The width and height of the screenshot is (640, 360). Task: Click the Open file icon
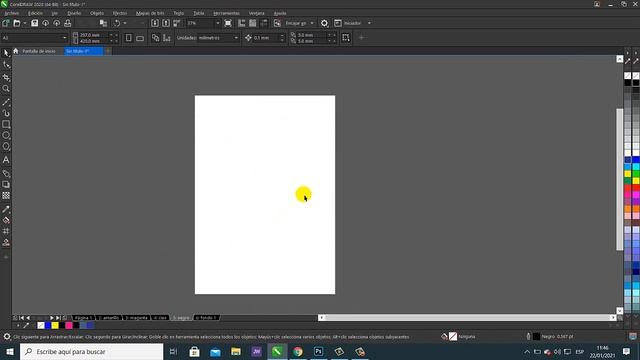pos(17,23)
